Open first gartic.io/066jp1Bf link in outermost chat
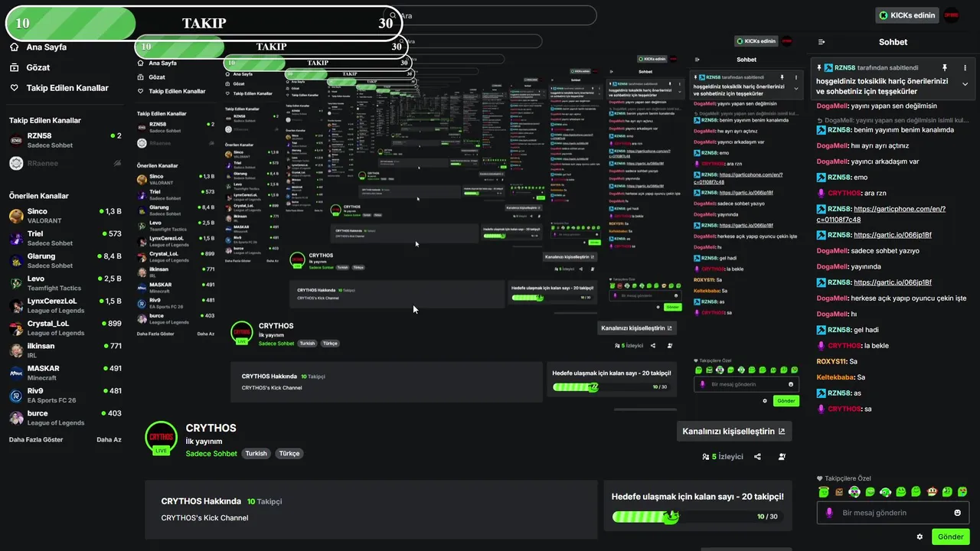The width and height of the screenshot is (980, 551). pos(892,235)
